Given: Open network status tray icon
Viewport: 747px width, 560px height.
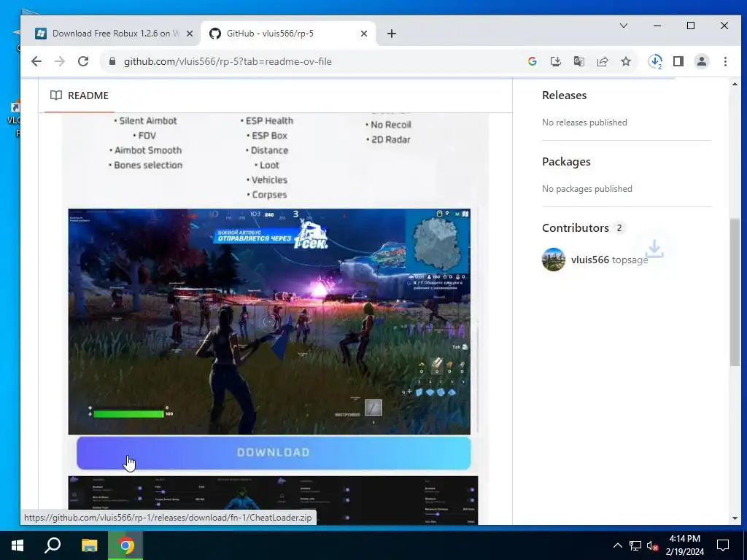Looking at the screenshot, I should 635,545.
